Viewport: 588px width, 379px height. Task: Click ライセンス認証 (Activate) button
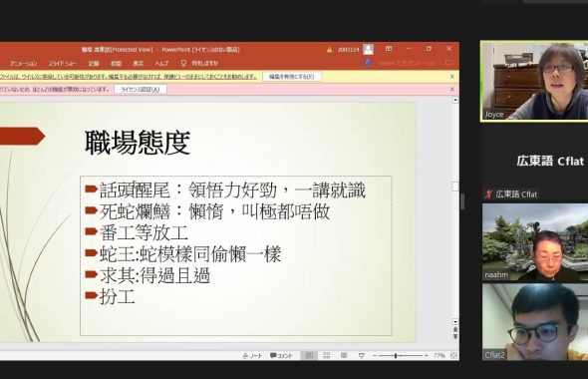[141, 90]
